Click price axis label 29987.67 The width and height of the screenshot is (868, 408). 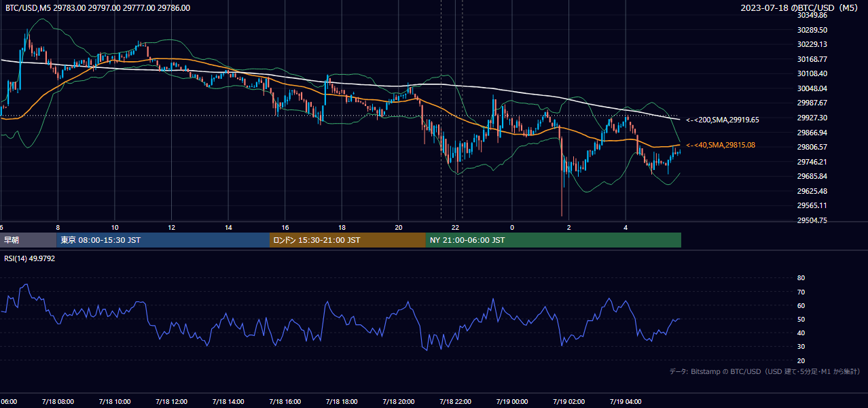coord(812,103)
